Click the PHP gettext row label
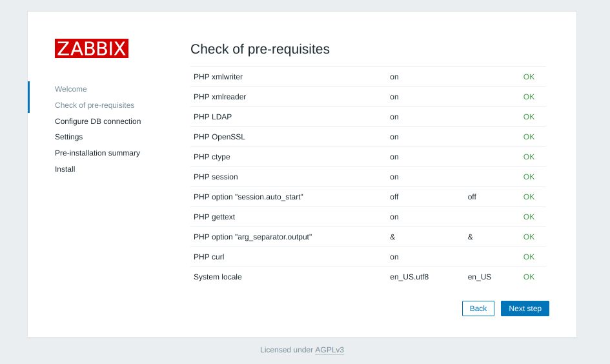 tap(214, 217)
